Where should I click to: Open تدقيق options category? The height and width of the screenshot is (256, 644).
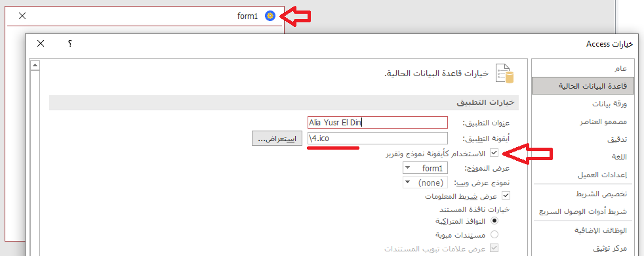tap(583, 140)
